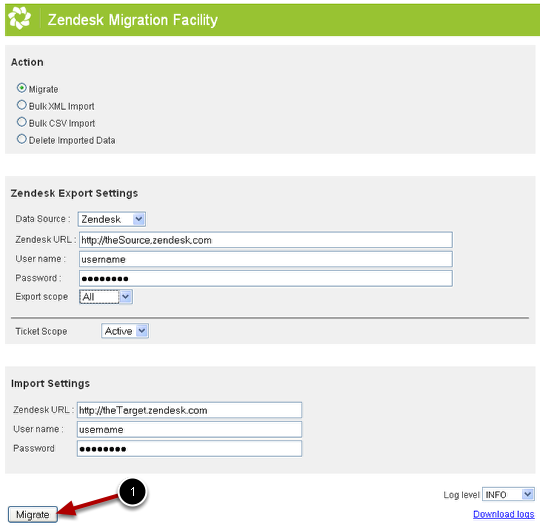This screenshot has width=540, height=530.
Task: Select Bulk CSV Import action
Action: point(21,122)
